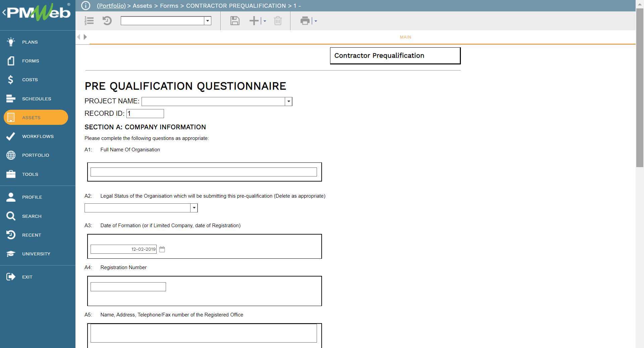Screen dimensions: 644x348
Task: Navigate to WORKFLOWS in the sidebar
Action: (10, 136)
